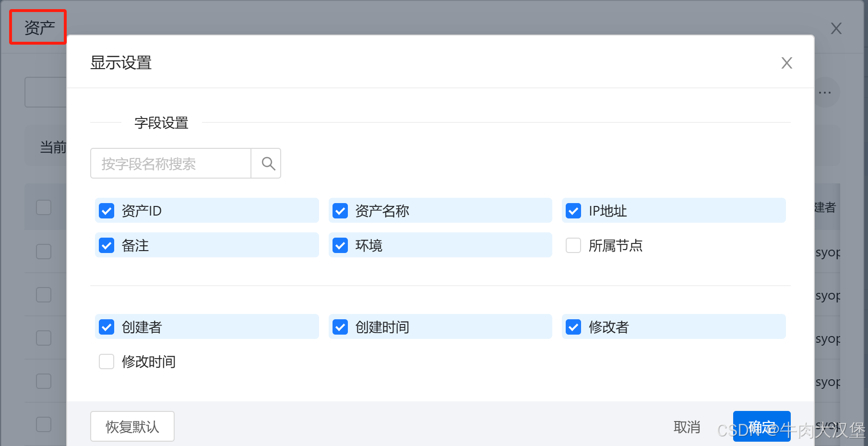Focus the 按字段名称搜索 input
This screenshot has width=868, height=446.
click(x=171, y=164)
